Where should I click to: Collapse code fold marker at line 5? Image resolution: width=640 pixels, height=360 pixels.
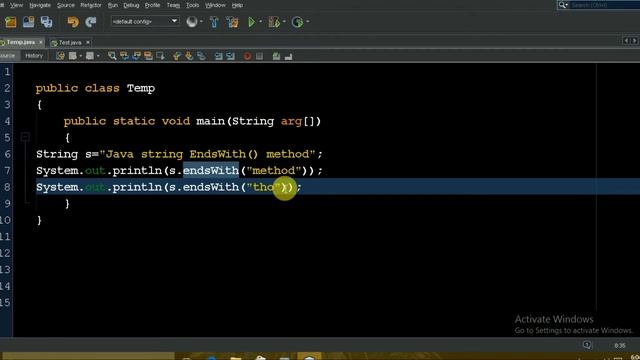tap(25, 137)
